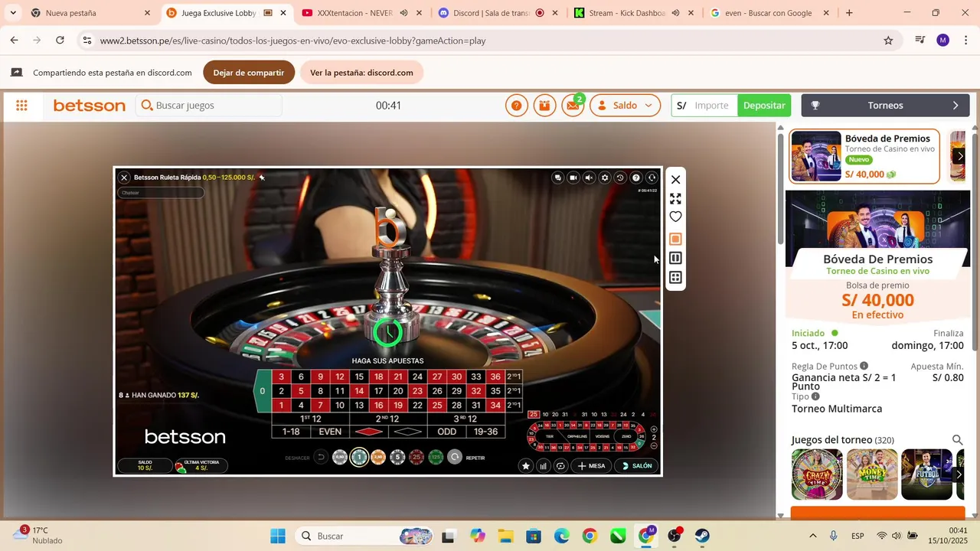Enter fullscreen mode for game frame
Viewport: 980px width, 551px height.
[675, 198]
